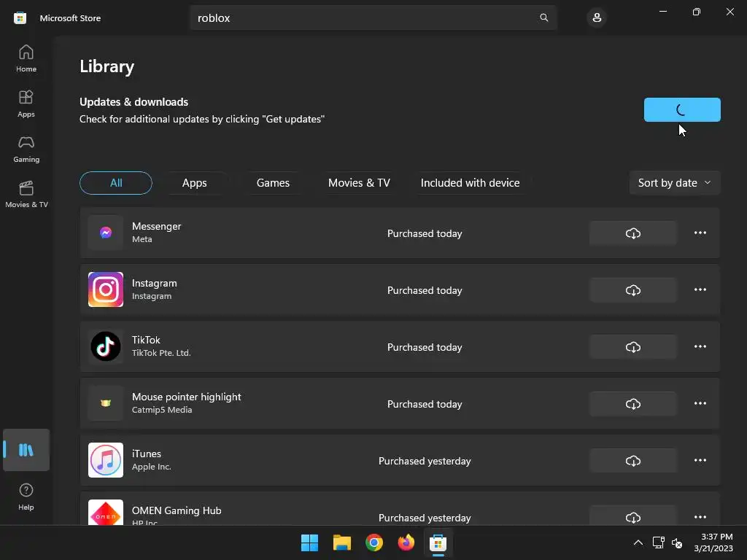Download iTunes with its cloud button
Viewport: 747px width, 560px height.
pos(632,461)
